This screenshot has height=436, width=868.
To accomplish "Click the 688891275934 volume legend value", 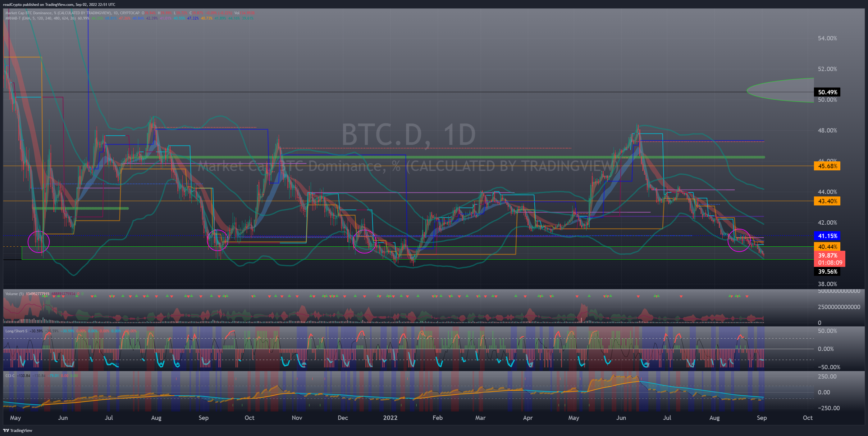I will tap(63, 294).
